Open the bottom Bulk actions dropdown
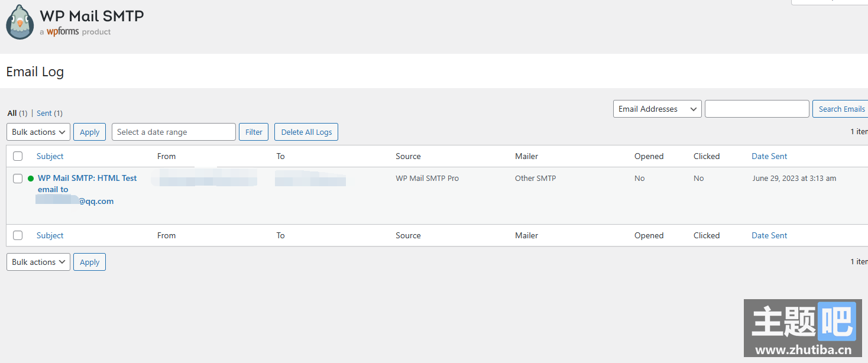Image resolution: width=868 pixels, height=363 pixels. point(38,262)
